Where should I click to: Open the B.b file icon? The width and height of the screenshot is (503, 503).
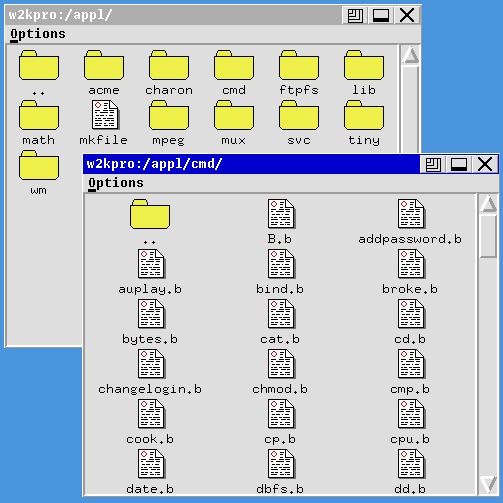coord(281,214)
